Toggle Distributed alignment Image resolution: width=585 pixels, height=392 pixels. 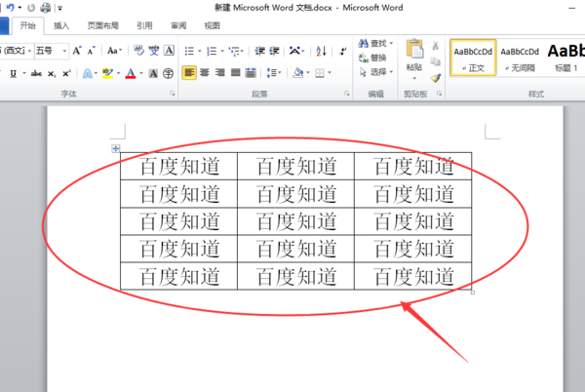coord(251,73)
